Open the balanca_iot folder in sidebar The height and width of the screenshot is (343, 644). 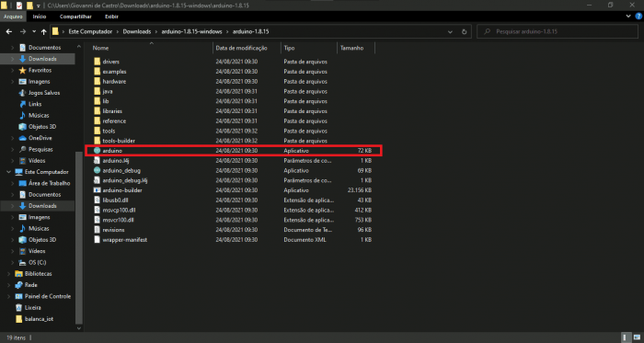[38, 319]
